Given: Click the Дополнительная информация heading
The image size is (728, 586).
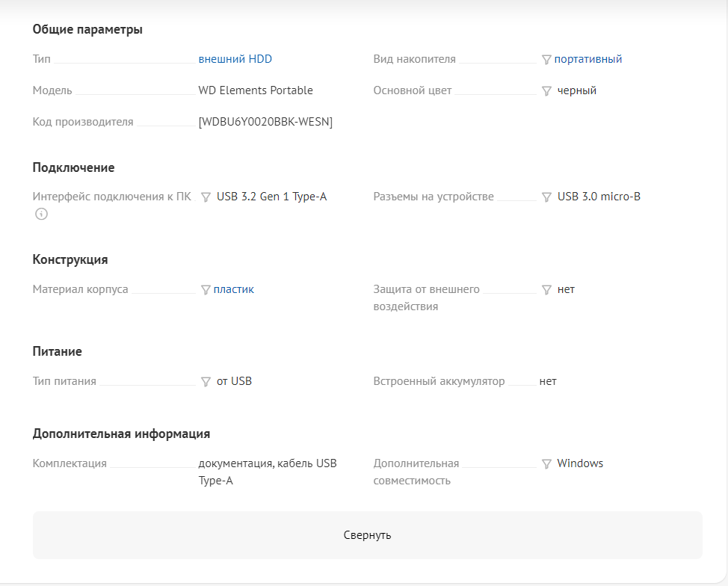Looking at the screenshot, I should (x=121, y=434).
